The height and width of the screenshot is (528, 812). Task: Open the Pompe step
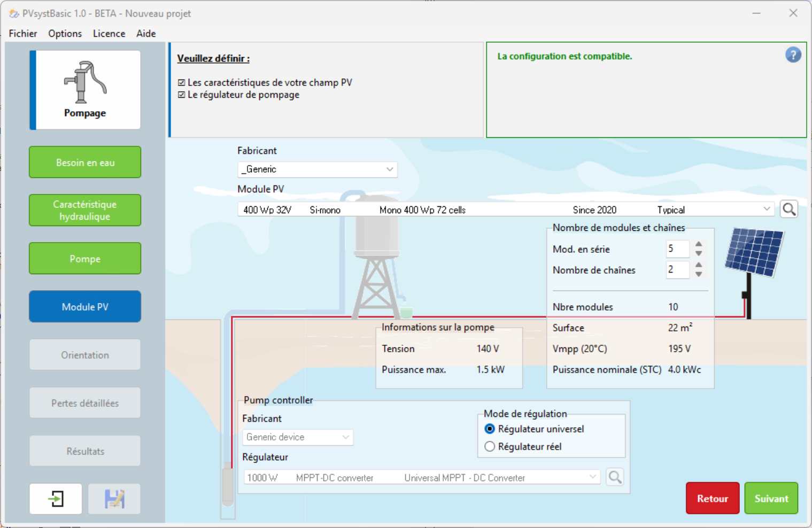point(85,258)
